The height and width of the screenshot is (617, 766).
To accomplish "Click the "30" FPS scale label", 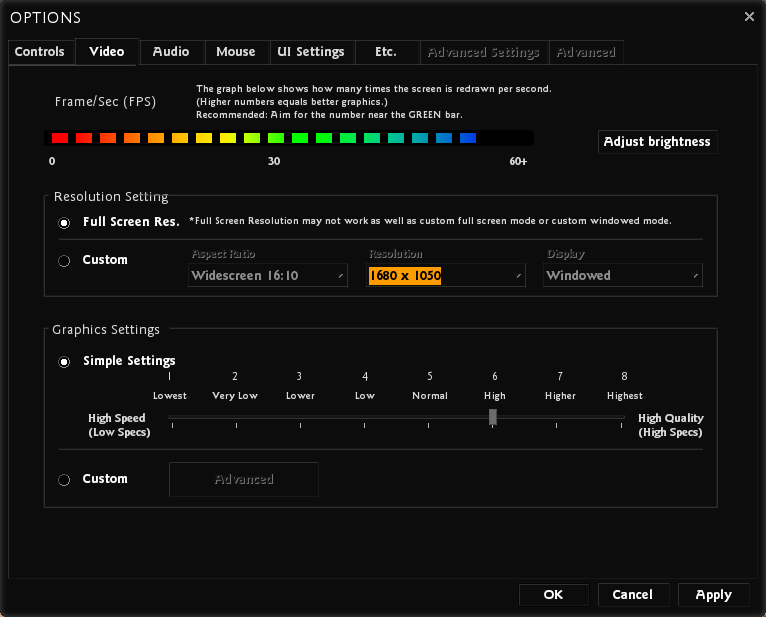I will click(x=274, y=161).
